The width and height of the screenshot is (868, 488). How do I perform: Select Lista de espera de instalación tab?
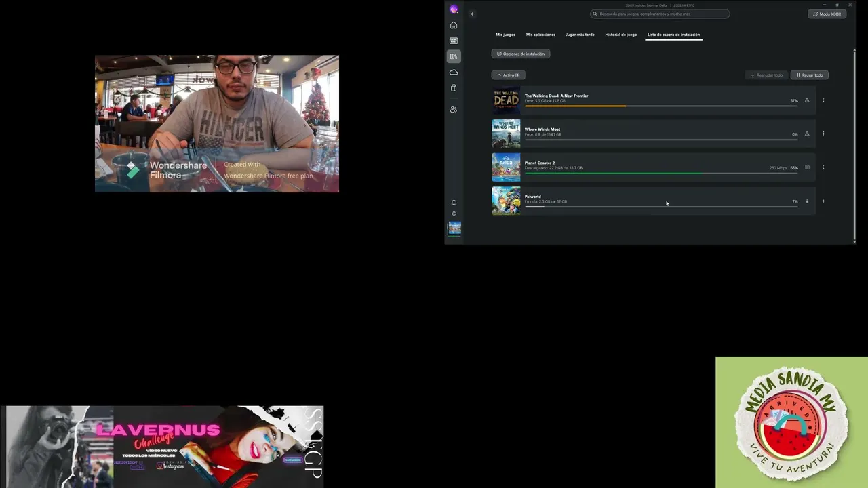click(673, 35)
